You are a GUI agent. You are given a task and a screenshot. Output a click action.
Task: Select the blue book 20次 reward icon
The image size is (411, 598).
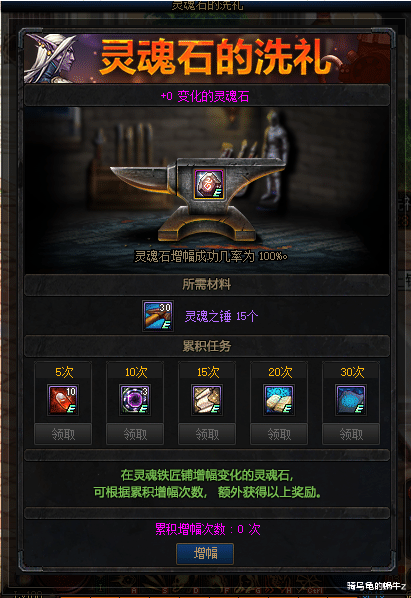click(x=279, y=400)
